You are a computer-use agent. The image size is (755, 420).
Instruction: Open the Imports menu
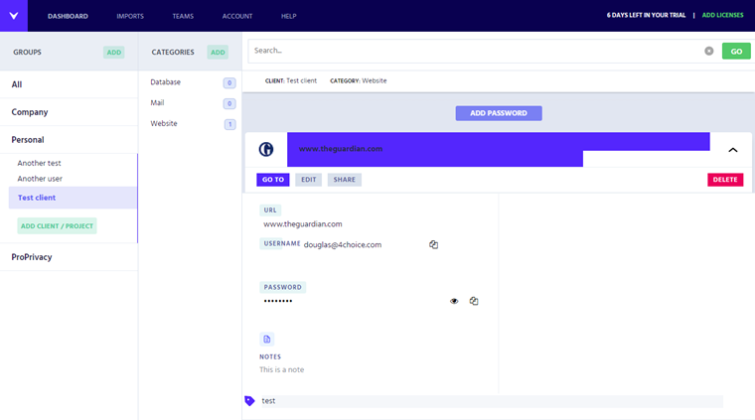tap(130, 16)
